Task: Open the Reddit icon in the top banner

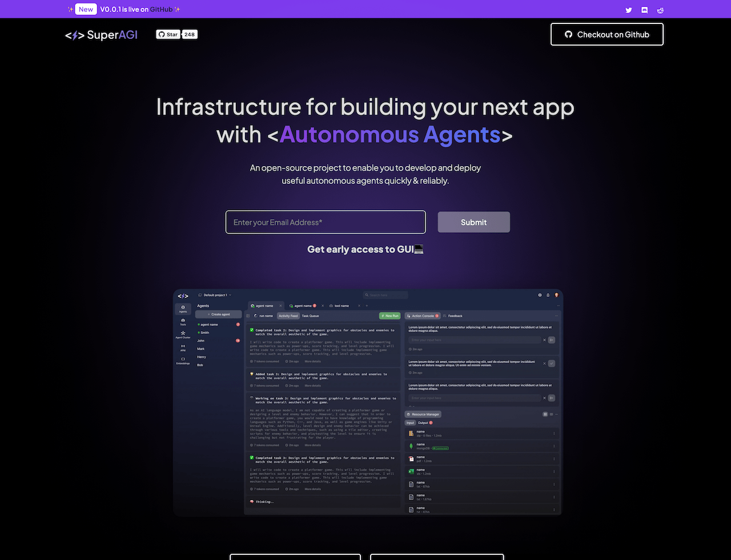Action: (x=660, y=10)
